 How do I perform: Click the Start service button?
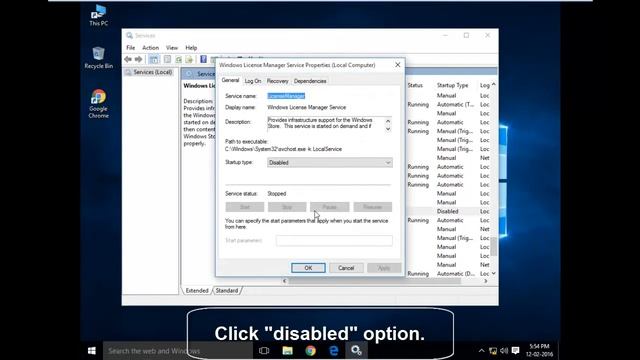245,207
